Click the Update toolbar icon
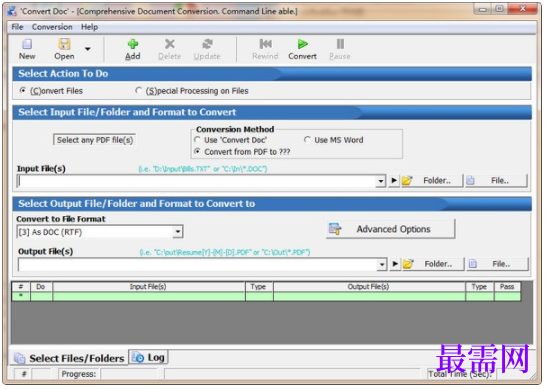The width and height of the screenshot is (548, 390). (207, 44)
